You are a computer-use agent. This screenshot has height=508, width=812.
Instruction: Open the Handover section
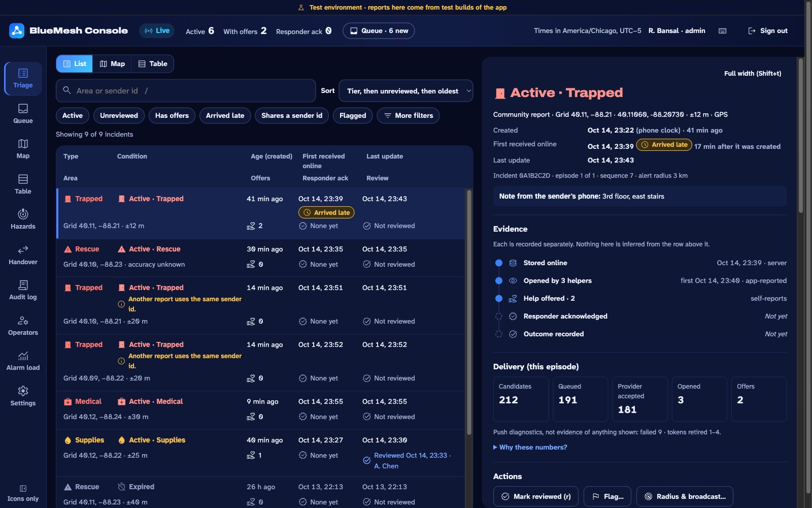[x=23, y=255]
